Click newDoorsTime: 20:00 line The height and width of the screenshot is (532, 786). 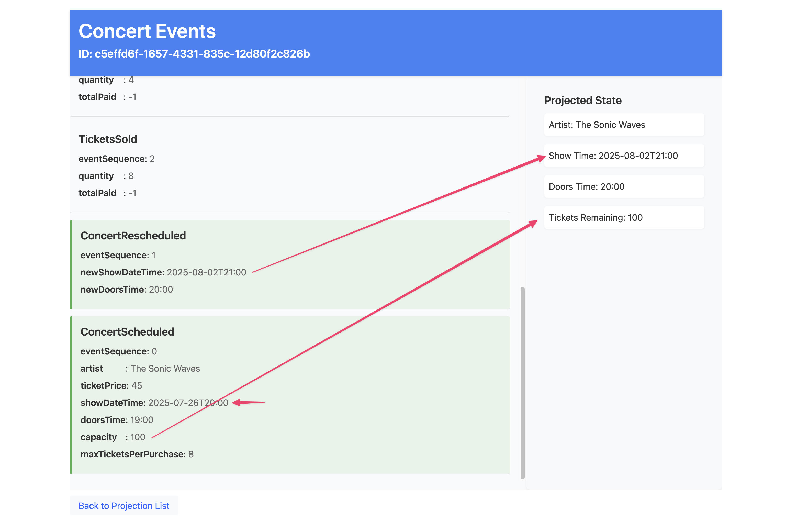[127, 290]
